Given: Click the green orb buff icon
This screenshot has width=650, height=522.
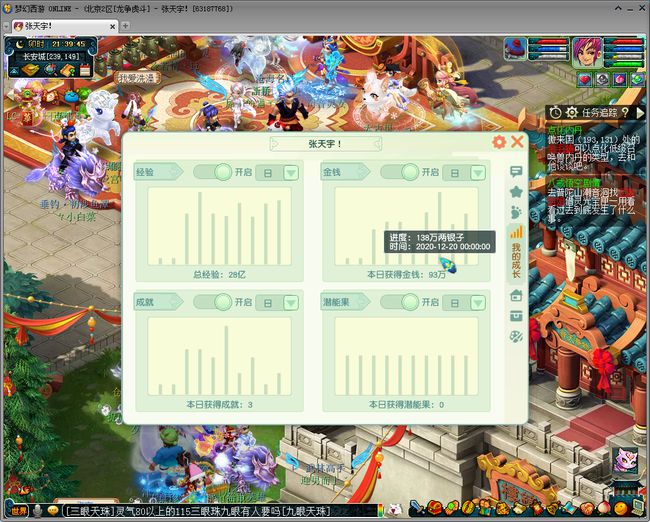Looking at the screenshot, I should point(637,79).
